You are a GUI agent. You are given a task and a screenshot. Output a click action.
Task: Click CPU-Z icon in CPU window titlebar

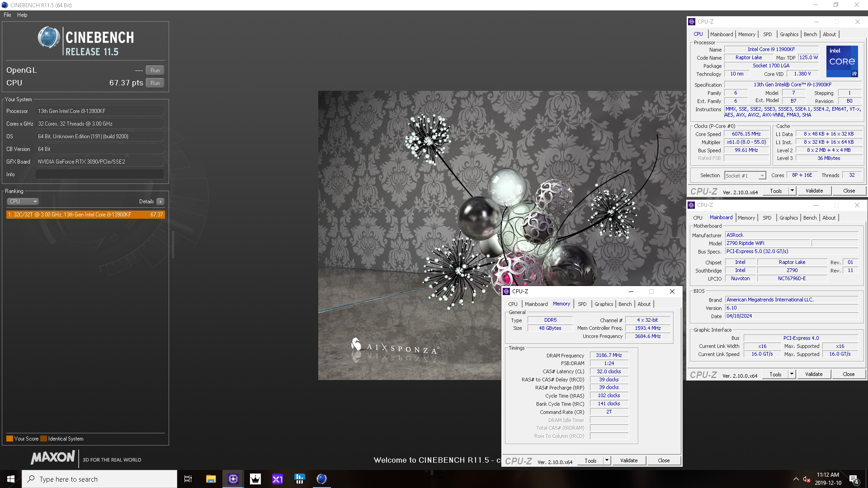tap(692, 22)
